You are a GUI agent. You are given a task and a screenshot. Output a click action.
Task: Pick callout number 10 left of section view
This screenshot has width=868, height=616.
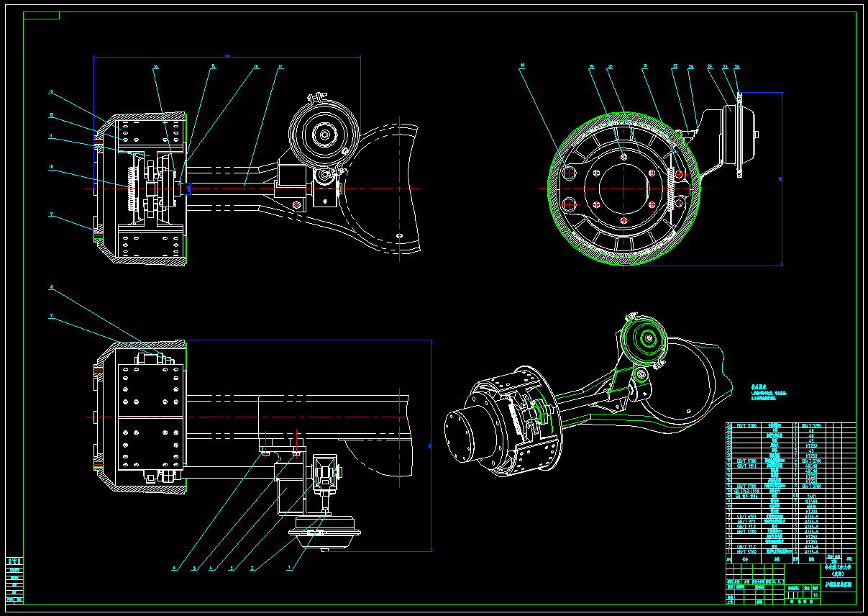click(x=51, y=167)
